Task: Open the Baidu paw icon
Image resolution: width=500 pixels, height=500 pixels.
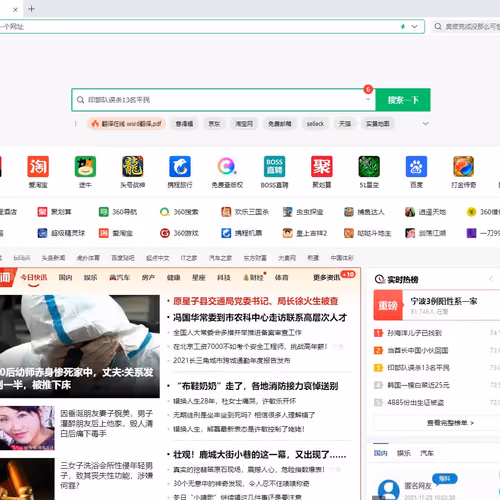Action: 416,166
